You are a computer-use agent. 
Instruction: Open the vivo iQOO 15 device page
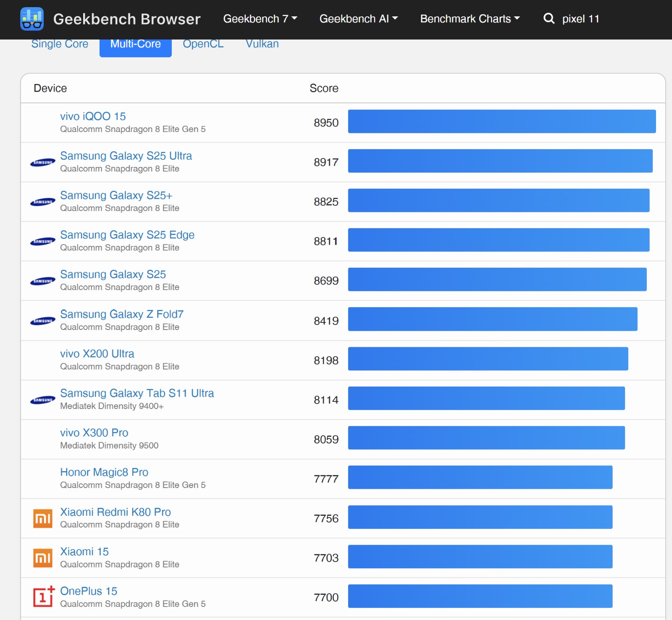93,116
